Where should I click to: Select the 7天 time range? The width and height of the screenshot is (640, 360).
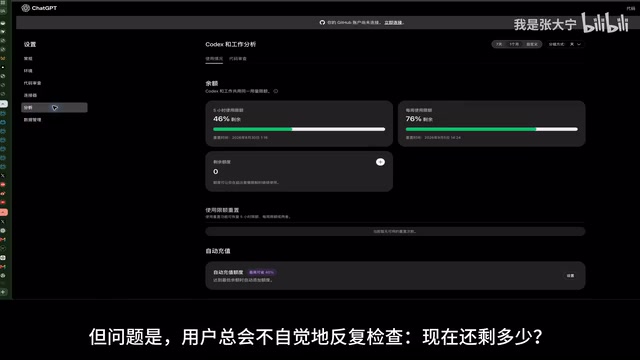[x=499, y=44]
